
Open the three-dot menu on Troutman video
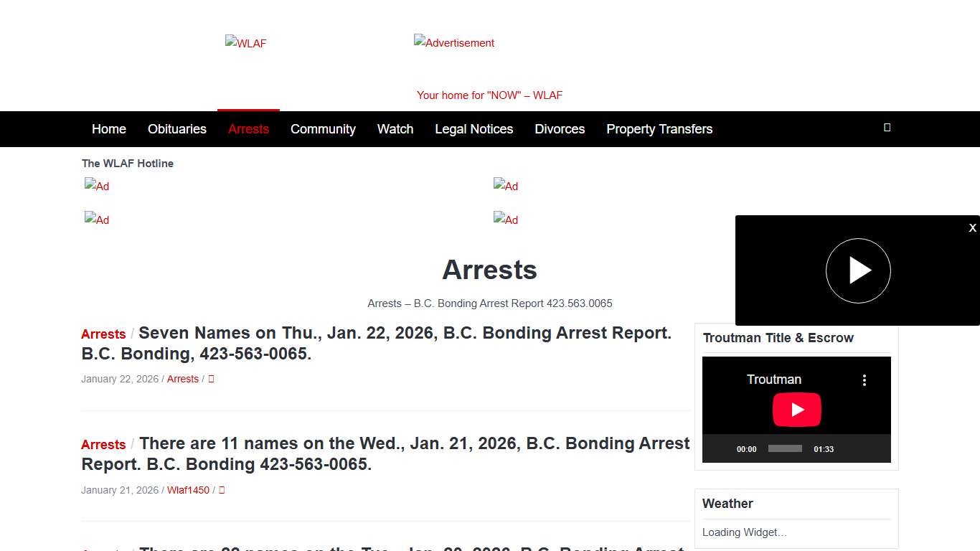coord(864,380)
